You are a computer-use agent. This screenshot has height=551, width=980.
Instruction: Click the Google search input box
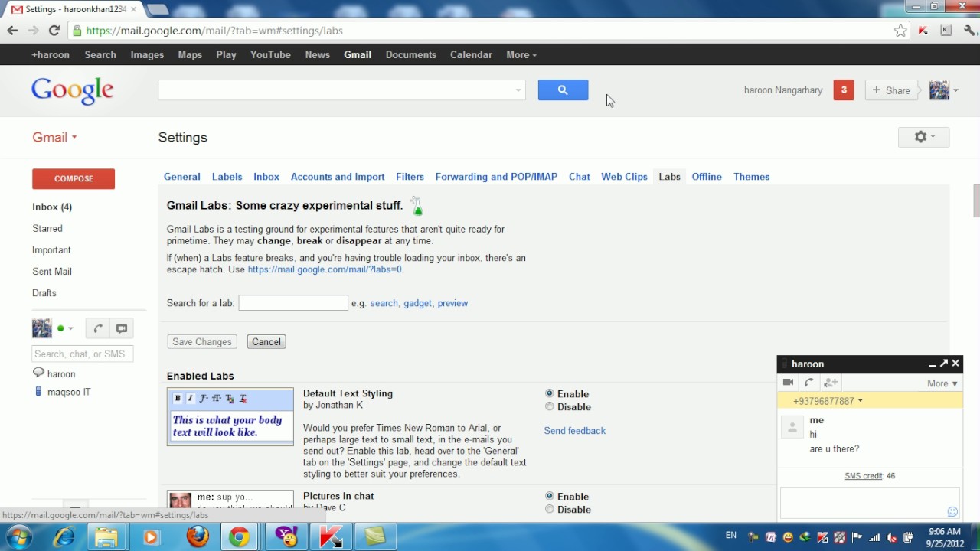click(x=341, y=90)
